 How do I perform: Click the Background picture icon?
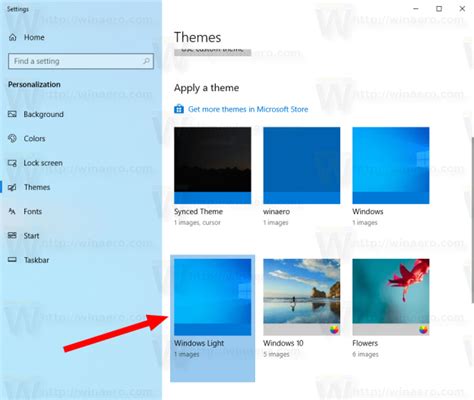click(x=12, y=114)
